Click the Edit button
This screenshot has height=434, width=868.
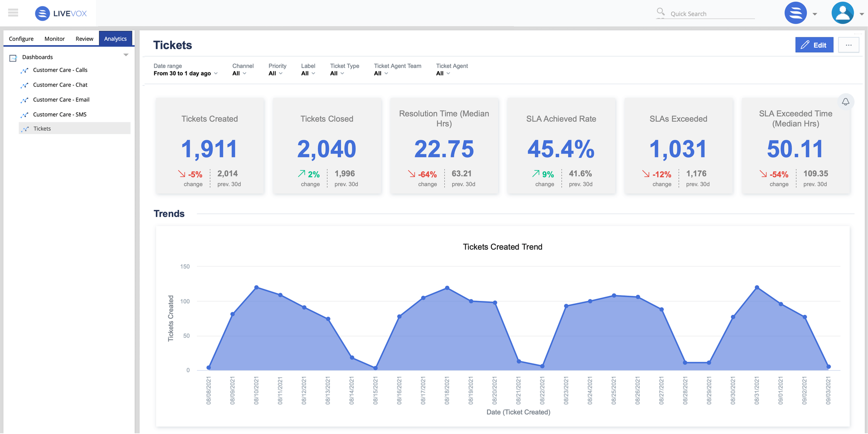click(814, 45)
